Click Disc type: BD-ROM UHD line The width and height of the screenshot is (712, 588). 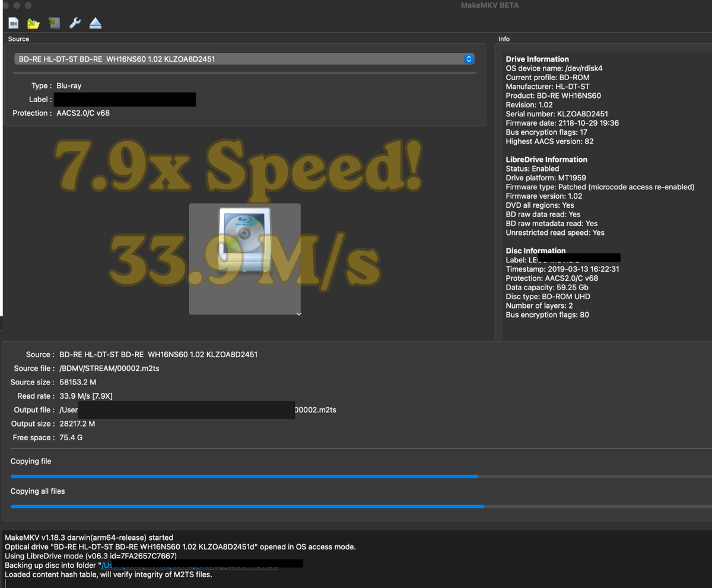click(548, 297)
